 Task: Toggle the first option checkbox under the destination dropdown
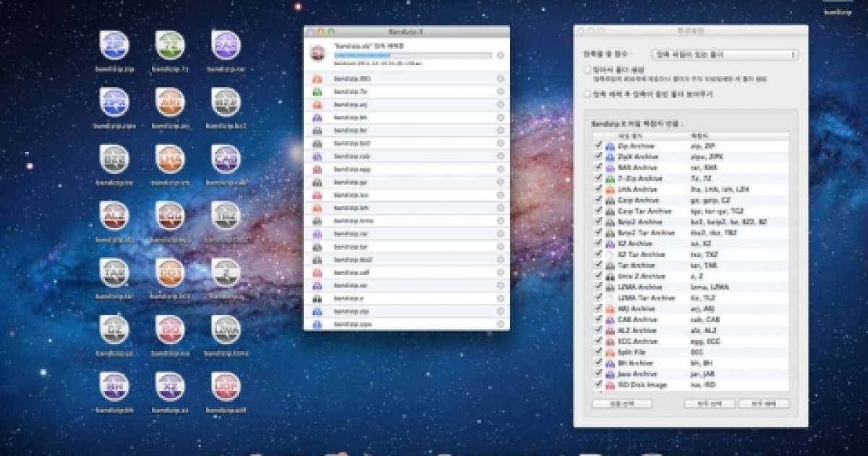[587, 70]
